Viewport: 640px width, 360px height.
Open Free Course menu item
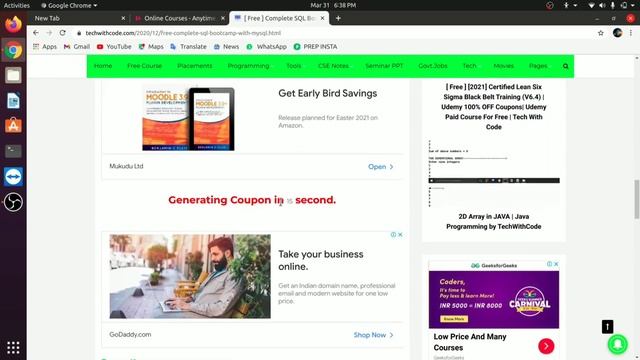click(x=144, y=66)
